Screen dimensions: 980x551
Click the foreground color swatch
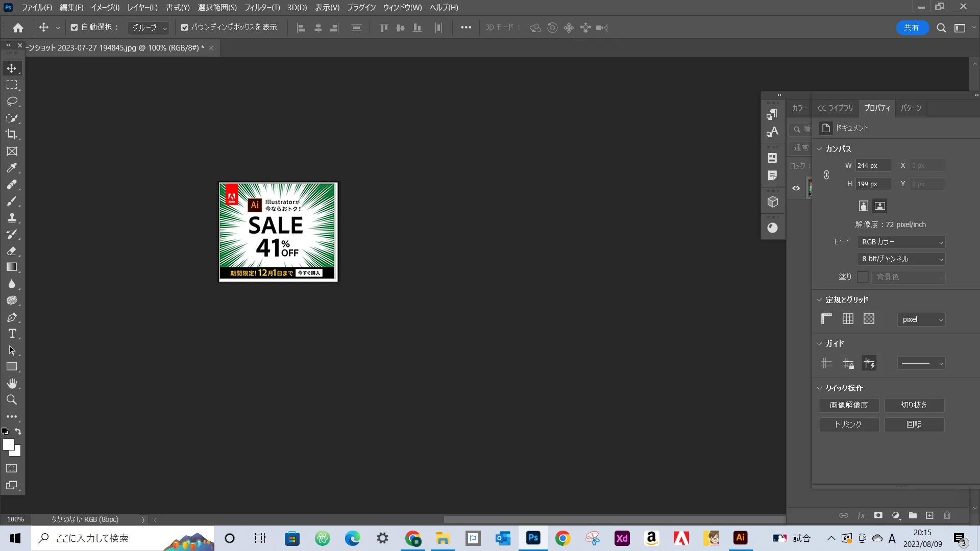pyautogui.click(x=8, y=444)
